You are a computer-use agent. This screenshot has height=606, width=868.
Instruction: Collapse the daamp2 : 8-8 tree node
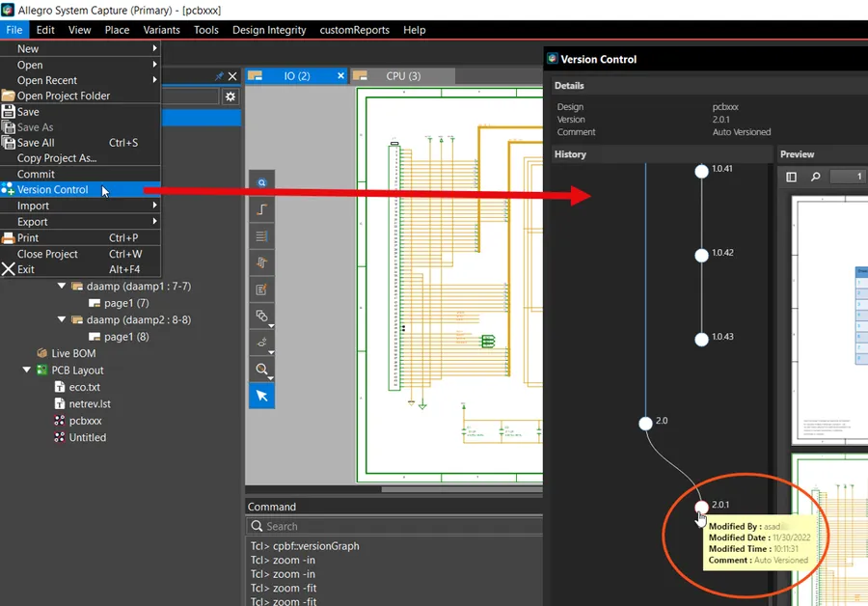62,319
